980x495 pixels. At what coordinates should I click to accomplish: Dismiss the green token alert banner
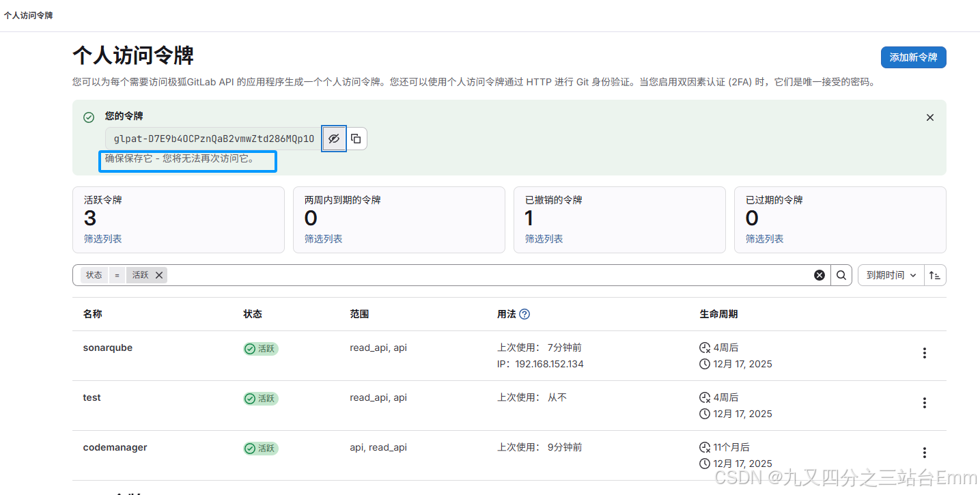pos(929,117)
